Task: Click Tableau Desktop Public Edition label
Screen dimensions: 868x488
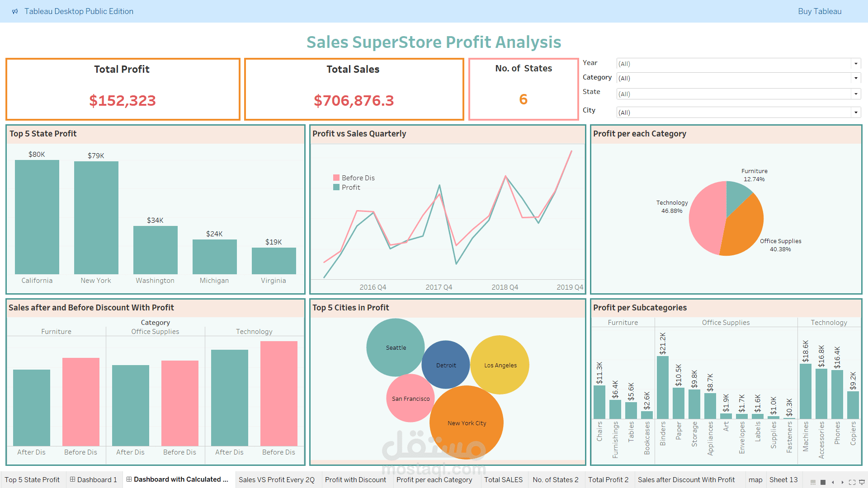Action: coord(79,11)
